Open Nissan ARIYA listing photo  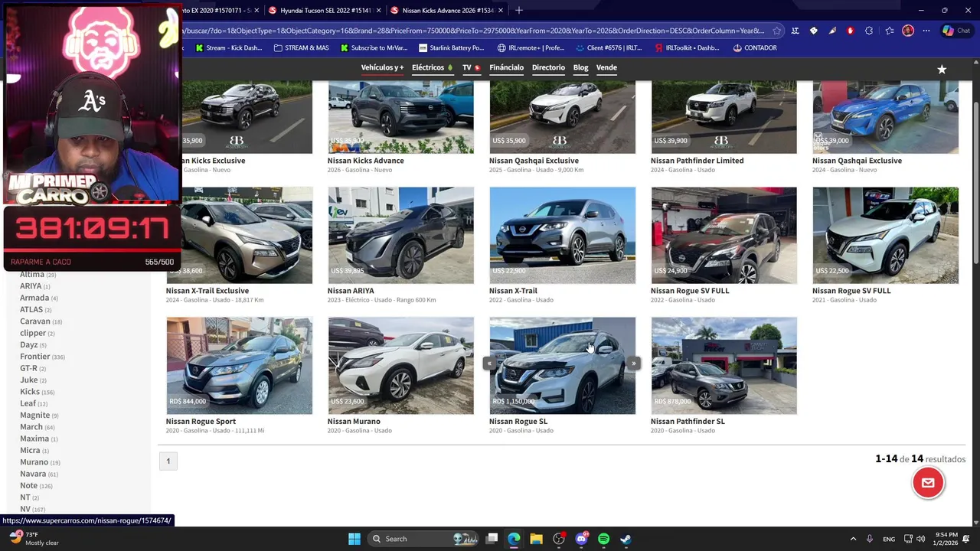pos(400,235)
